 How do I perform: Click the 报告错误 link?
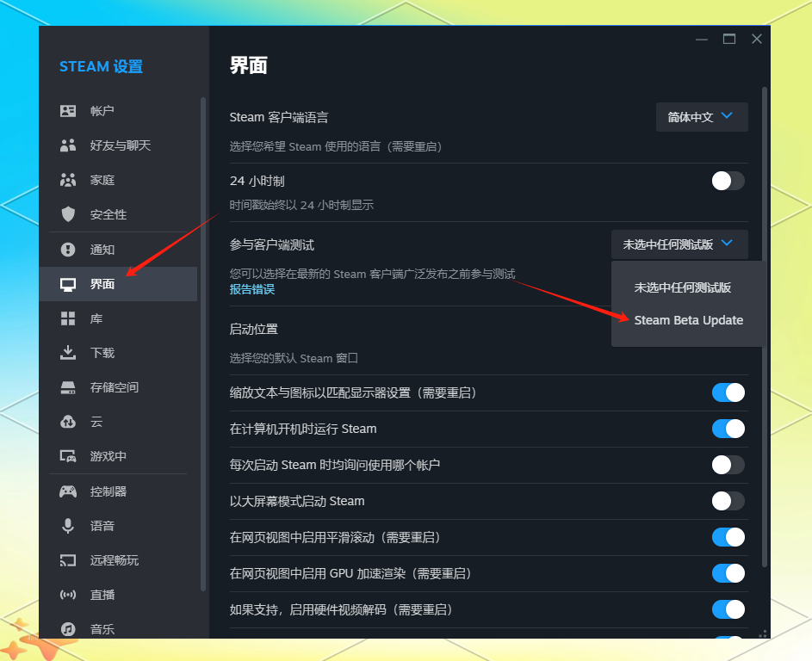252,290
